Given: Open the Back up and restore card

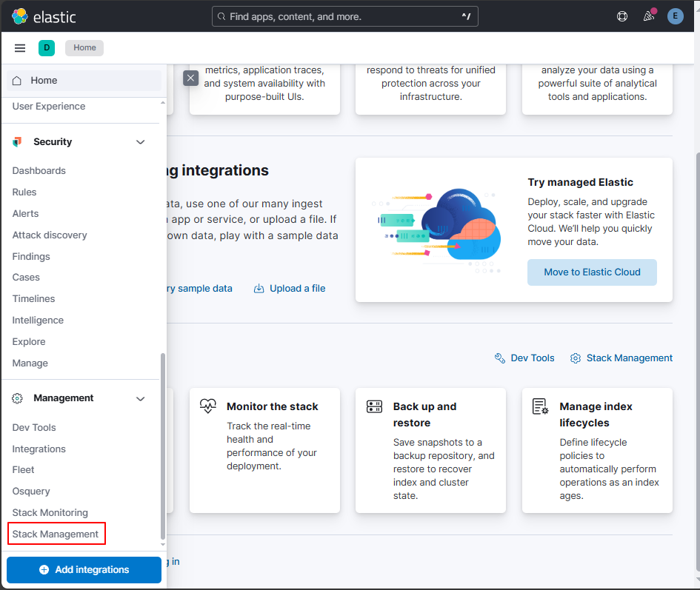Looking at the screenshot, I should (x=430, y=450).
